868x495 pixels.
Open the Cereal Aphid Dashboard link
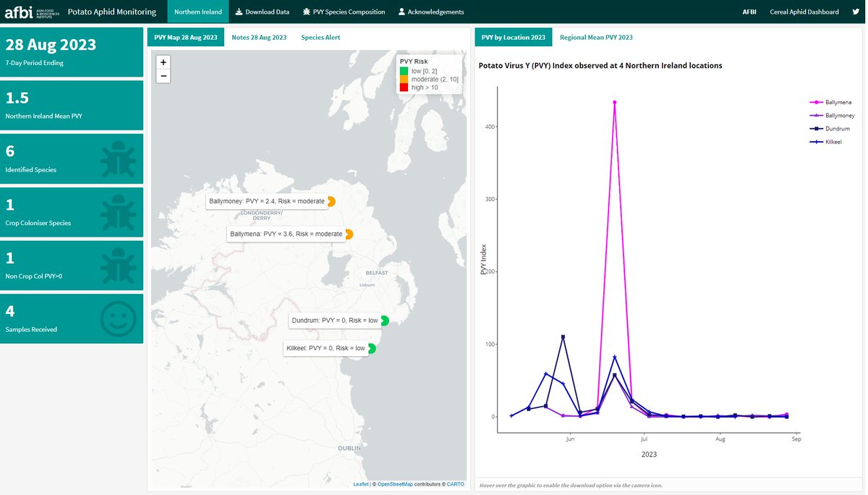[803, 12]
